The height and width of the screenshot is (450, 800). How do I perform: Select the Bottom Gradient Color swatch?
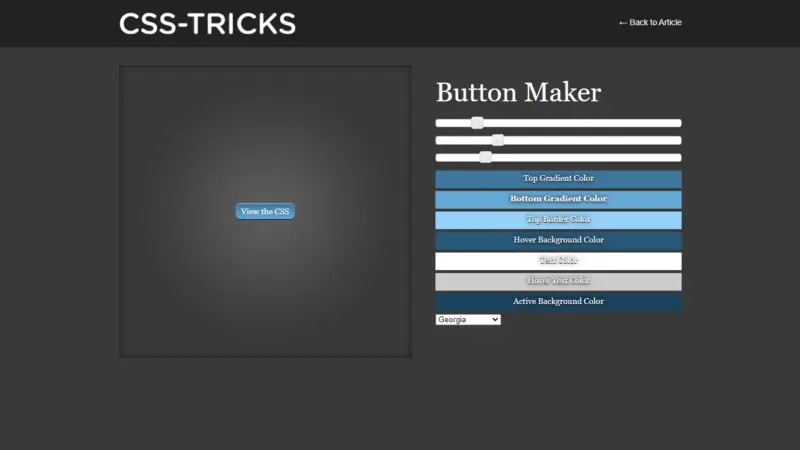(x=558, y=199)
